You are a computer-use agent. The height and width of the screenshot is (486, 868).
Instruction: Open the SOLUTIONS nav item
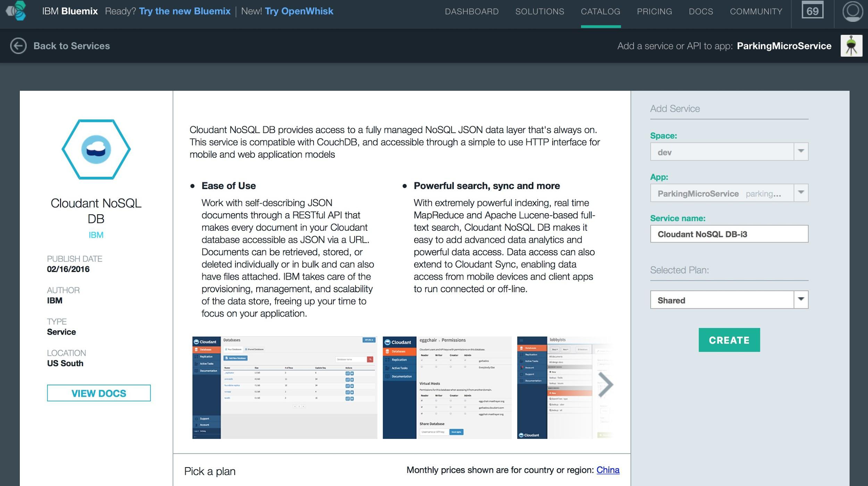click(540, 11)
